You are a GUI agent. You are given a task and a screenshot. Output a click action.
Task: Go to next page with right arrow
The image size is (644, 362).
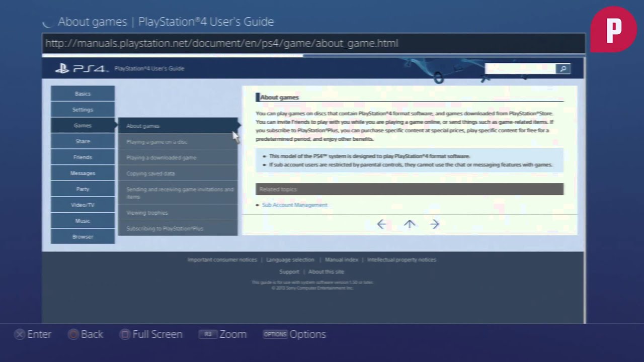(x=435, y=224)
